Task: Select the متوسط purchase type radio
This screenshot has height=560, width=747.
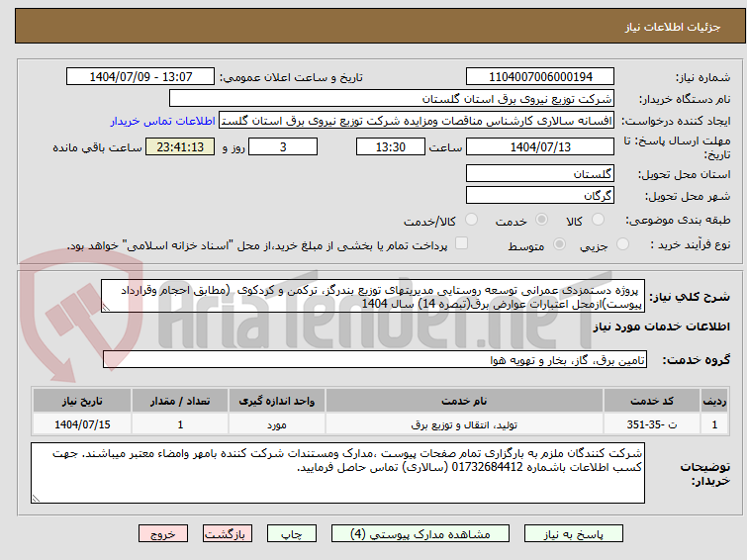Action: click(x=559, y=244)
